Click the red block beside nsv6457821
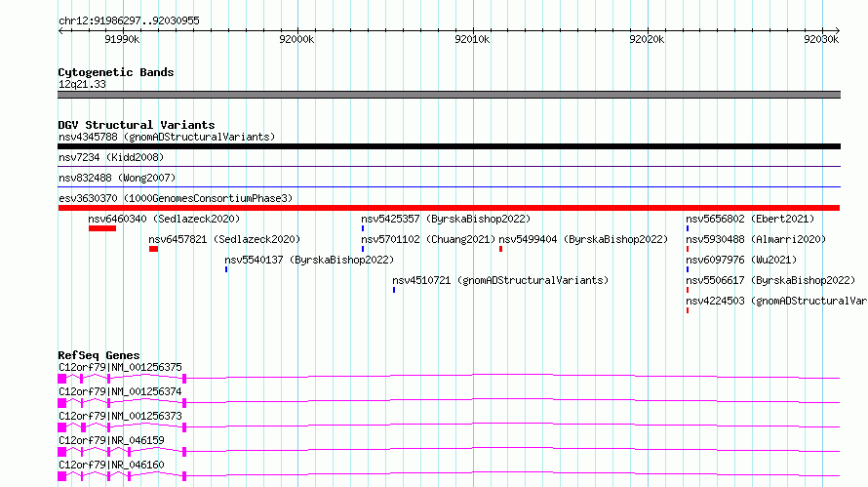 click(153, 249)
